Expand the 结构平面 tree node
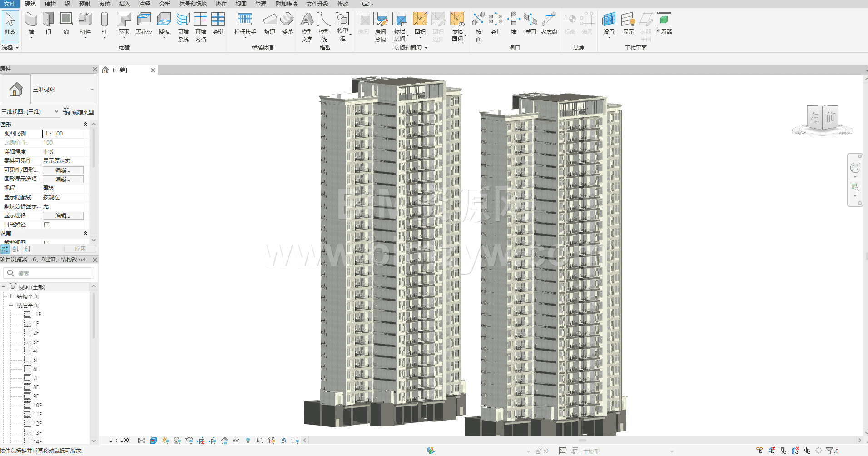This screenshot has height=456, width=868. [11, 296]
